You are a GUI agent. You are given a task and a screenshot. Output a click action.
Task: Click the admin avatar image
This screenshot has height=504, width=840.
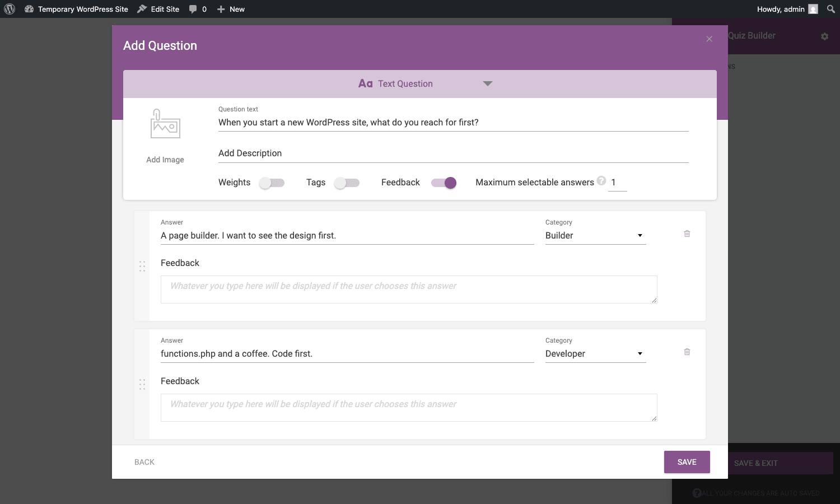click(813, 9)
